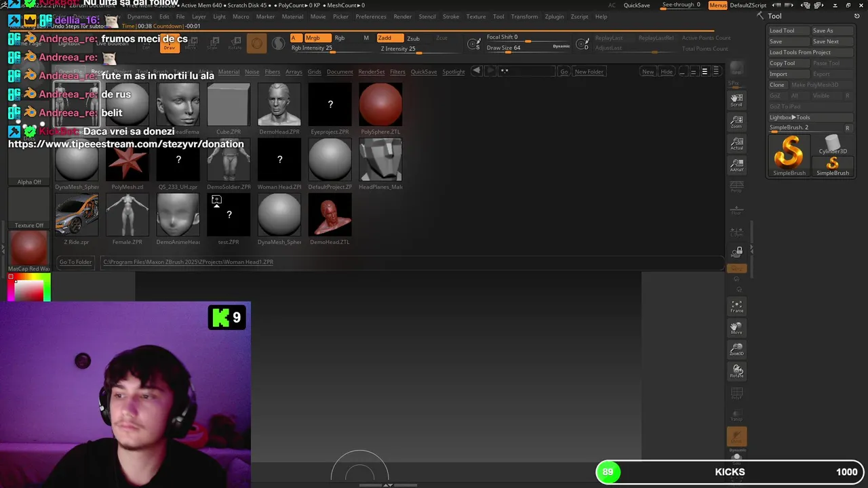Open the Help menu
The width and height of the screenshot is (868, 488).
pos(601,16)
